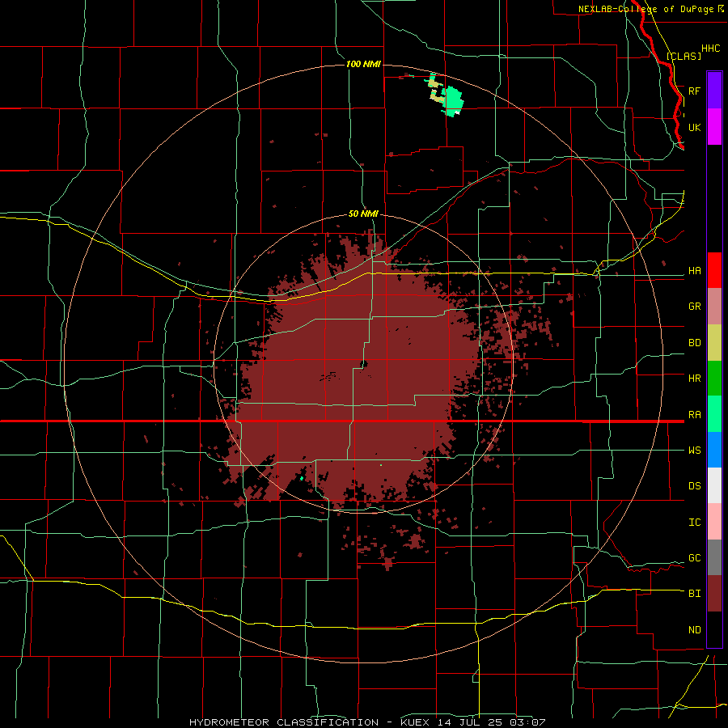
Task: Select the IC light pink legend swatch
Action: pos(714,522)
